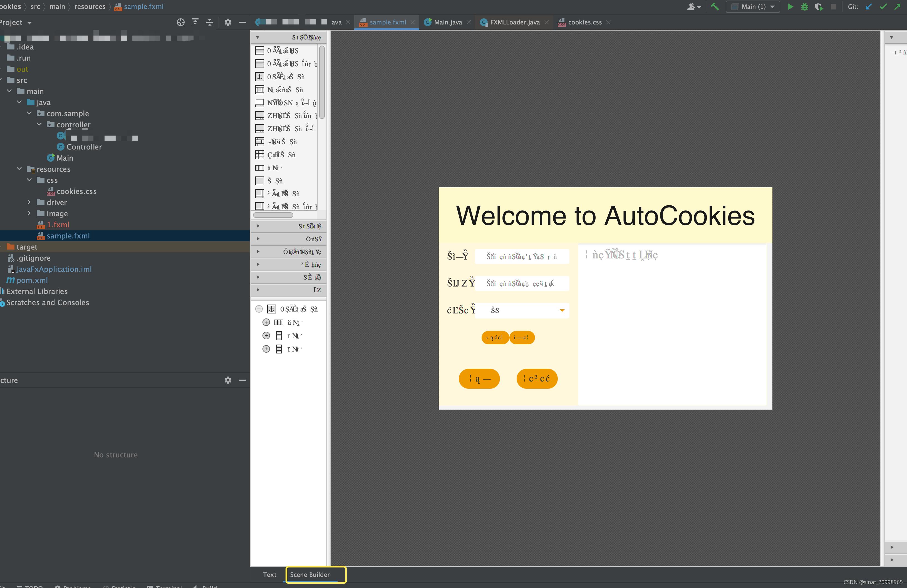The width and height of the screenshot is (907, 588).
Task: Expand the first child node in hierarchy
Action: tap(266, 322)
